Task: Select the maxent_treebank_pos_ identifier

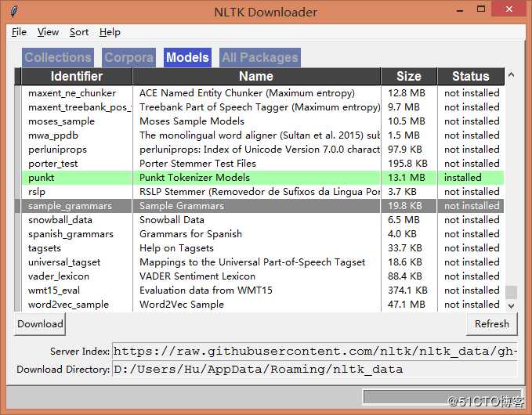Action: 79,107
